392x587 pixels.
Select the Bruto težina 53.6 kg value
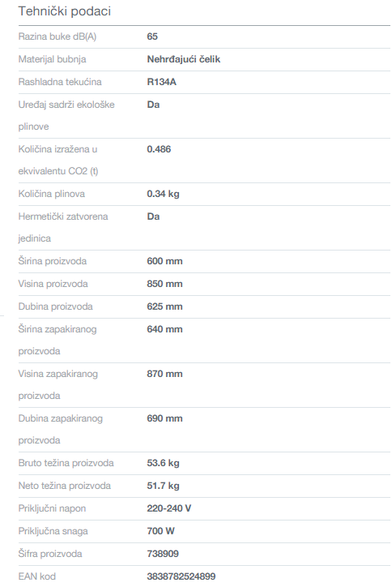pos(163,463)
